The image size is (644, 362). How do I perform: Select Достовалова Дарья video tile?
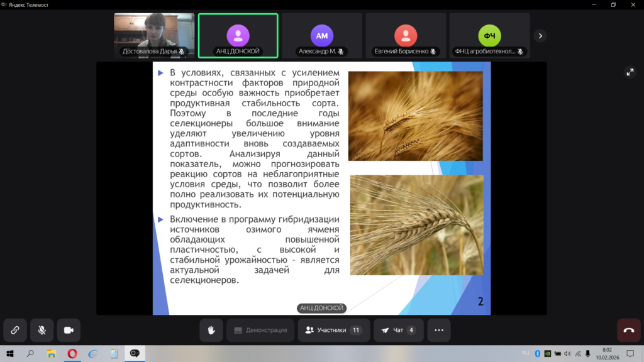tap(154, 36)
